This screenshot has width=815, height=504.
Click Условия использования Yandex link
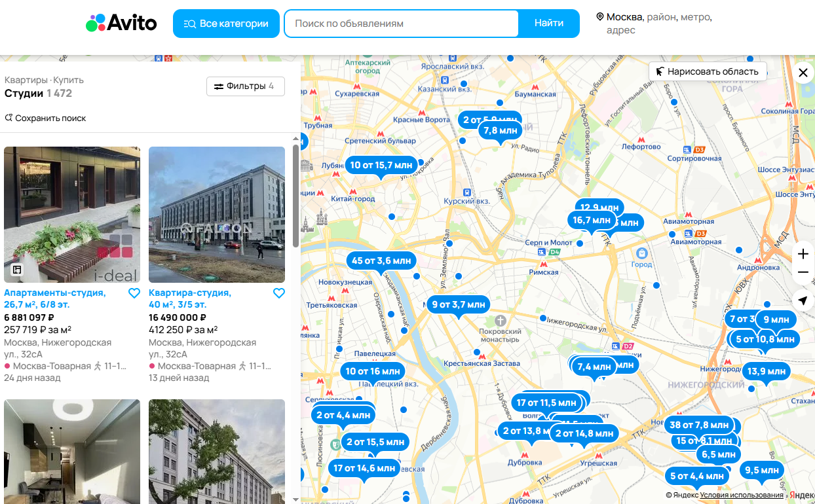(x=742, y=495)
